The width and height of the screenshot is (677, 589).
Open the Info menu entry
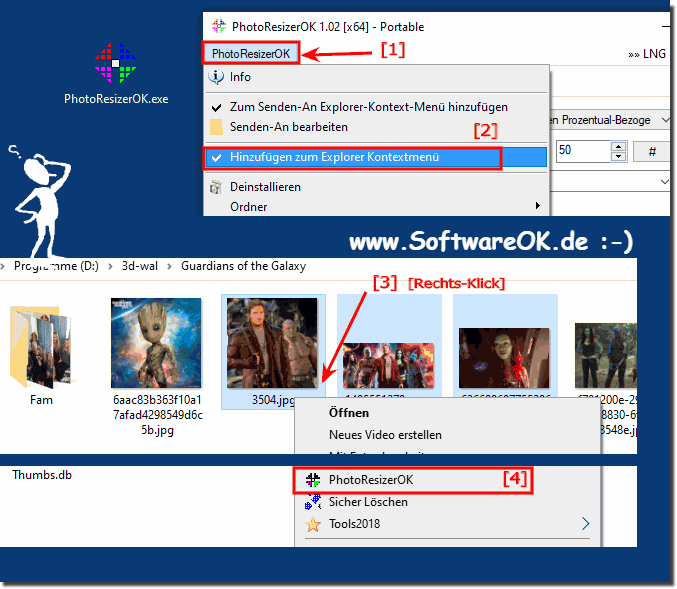pyautogui.click(x=376, y=77)
